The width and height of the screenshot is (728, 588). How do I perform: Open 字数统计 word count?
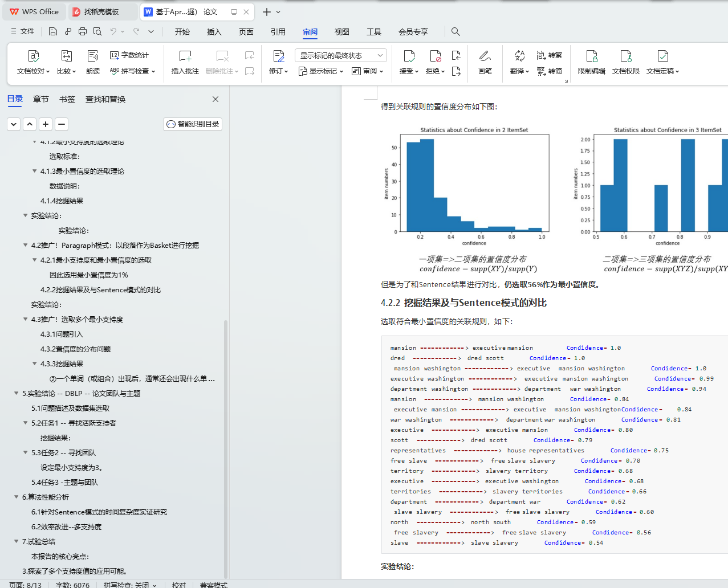point(129,55)
